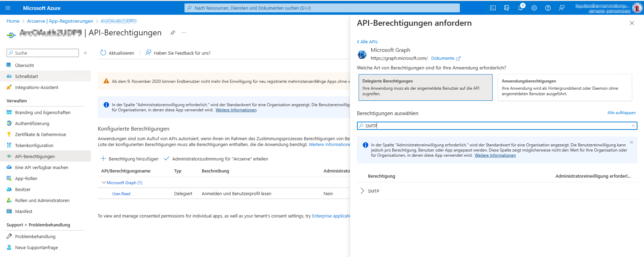Open 'Weitere Informationen' in the panel banner
The height and width of the screenshot is (257, 644).
tap(495, 155)
